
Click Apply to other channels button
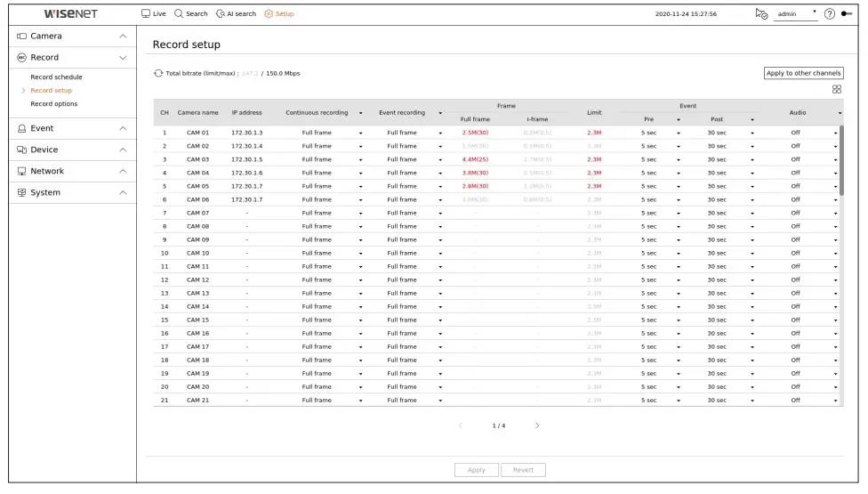[803, 73]
